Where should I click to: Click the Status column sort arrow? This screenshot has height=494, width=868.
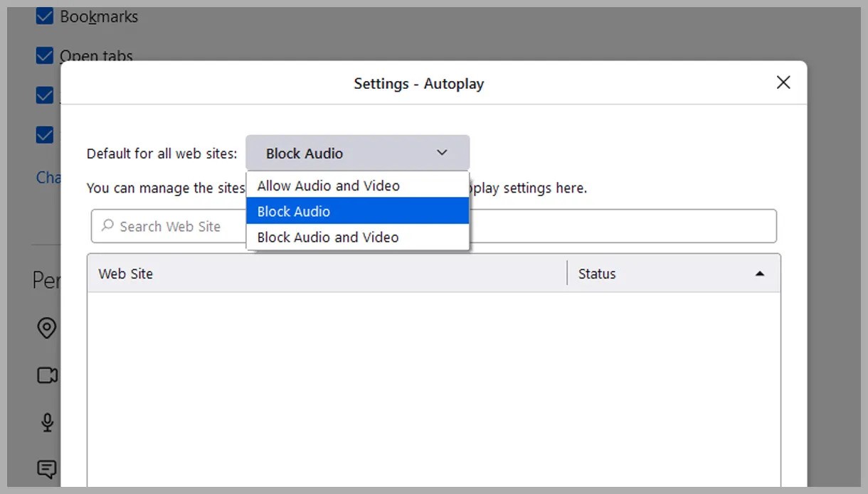pyautogui.click(x=759, y=274)
